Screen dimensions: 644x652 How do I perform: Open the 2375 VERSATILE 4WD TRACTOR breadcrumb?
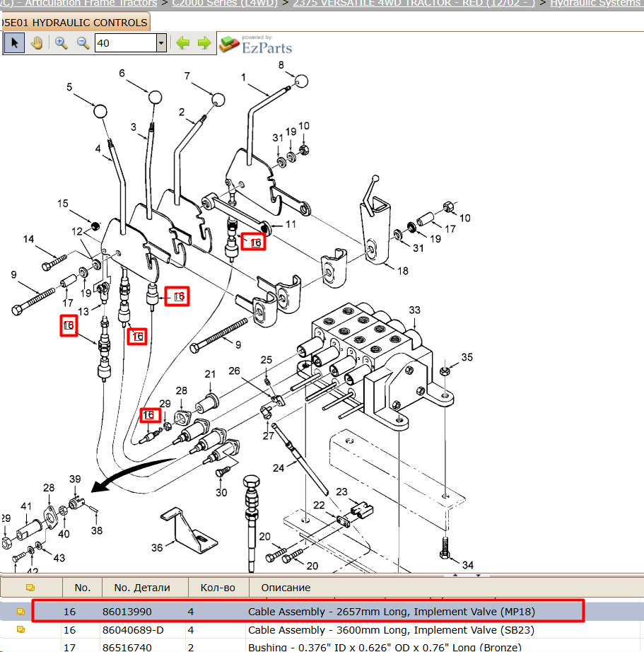tap(414, 4)
